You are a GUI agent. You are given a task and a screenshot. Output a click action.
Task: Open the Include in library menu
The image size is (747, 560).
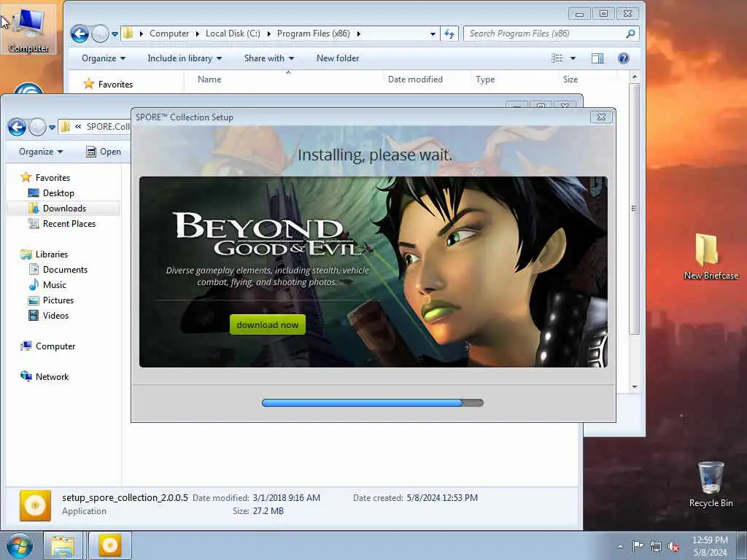[x=185, y=58]
